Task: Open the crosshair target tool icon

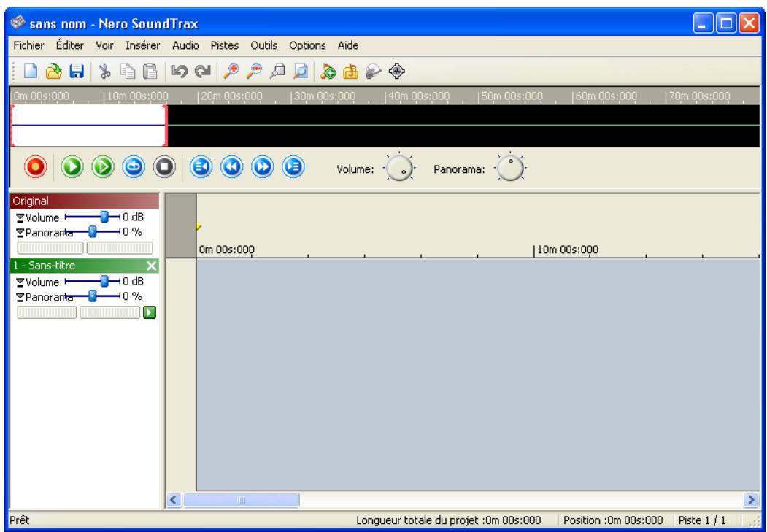Action: point(397,72)
